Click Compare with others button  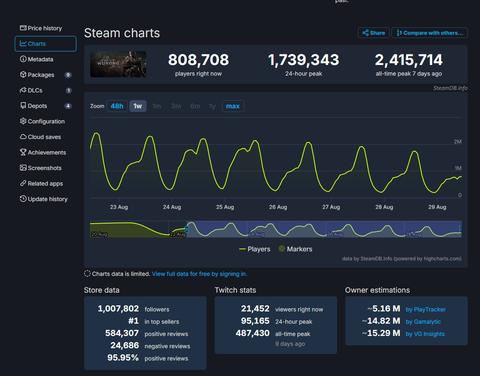[429, 33]
